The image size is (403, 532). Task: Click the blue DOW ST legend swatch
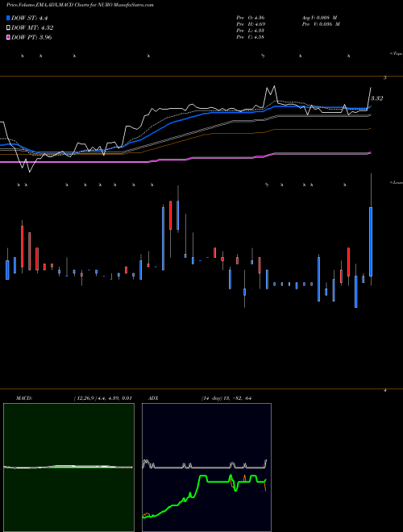(9, 18)
